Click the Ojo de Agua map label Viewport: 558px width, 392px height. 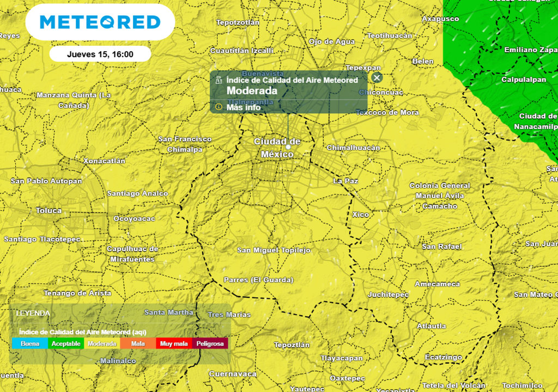332,41
